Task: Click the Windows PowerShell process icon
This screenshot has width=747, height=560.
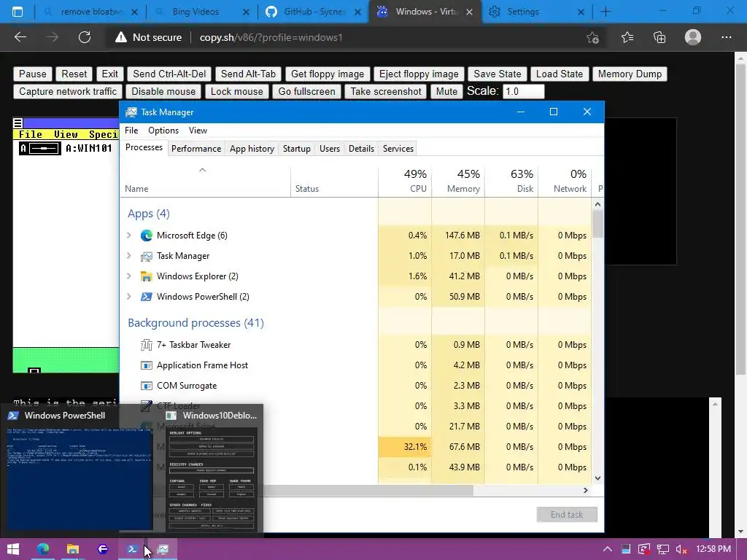Action: tap(146, 297)
